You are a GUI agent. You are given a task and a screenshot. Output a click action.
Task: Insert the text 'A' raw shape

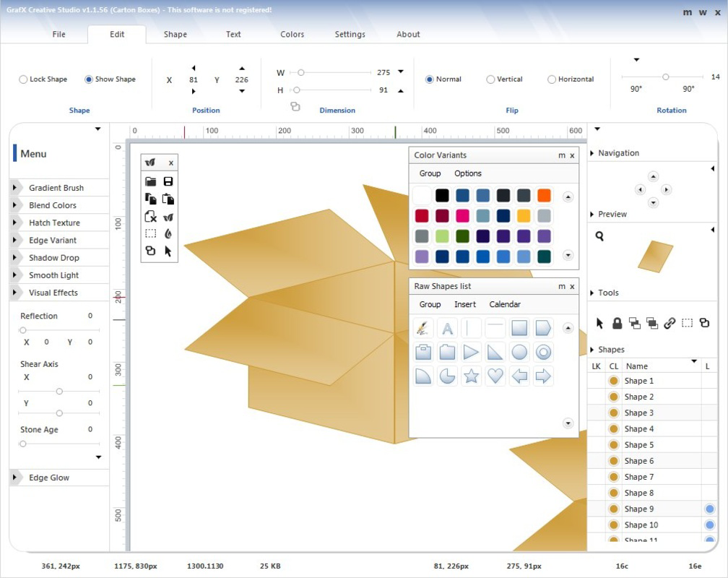tap(447, 329)
